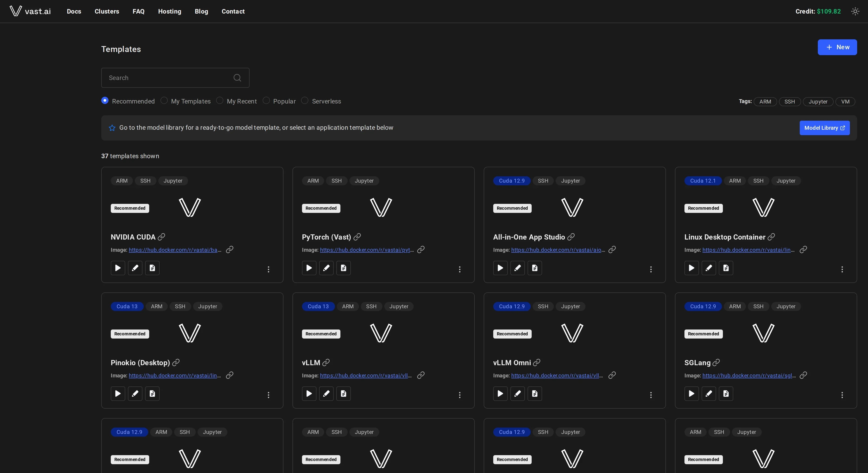Launch the SGLang template with play icon
The image size is (868, 473).
click(691, 394)
